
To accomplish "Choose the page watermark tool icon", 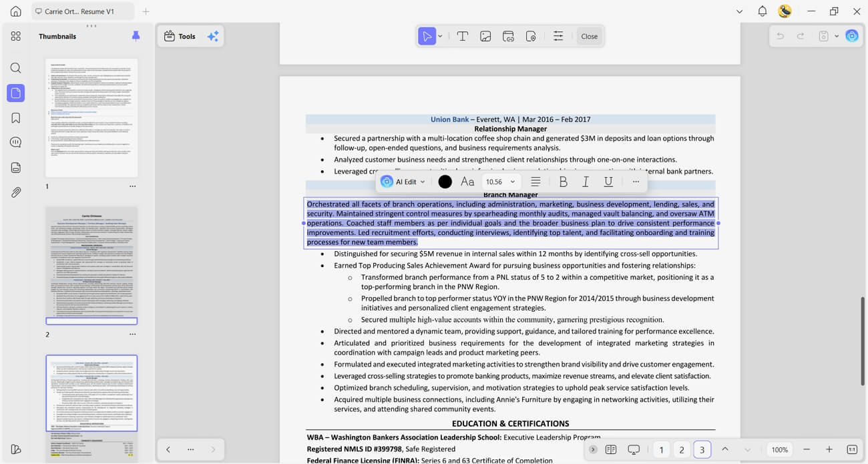I will [531, 36].
